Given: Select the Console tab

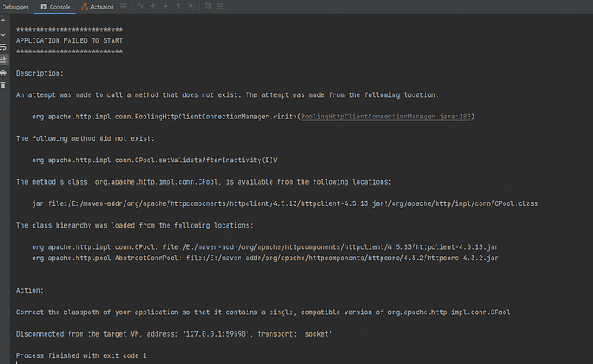Looking at the screenshot, I should point(56,6).
